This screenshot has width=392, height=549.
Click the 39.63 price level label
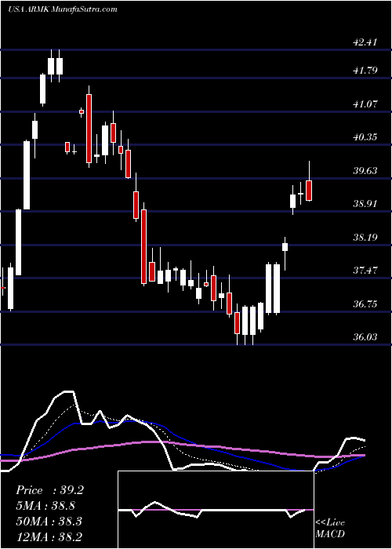[365, 170]
